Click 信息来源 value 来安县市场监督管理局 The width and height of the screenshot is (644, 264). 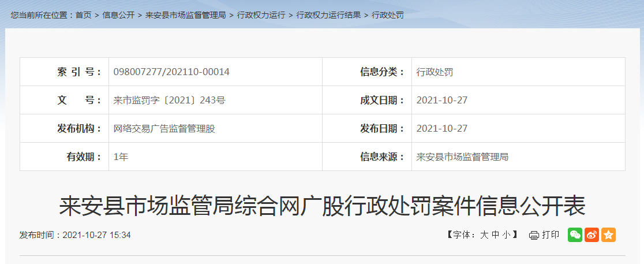point(462,157)
